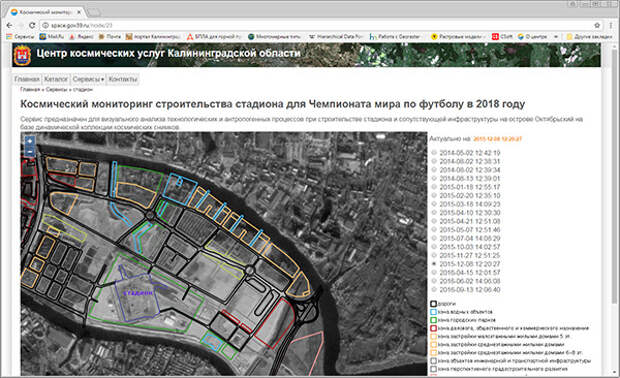This screenshot has width=620, height=378.
Task: Click the стадион breadcrumb link
Action: coord(83,90)
